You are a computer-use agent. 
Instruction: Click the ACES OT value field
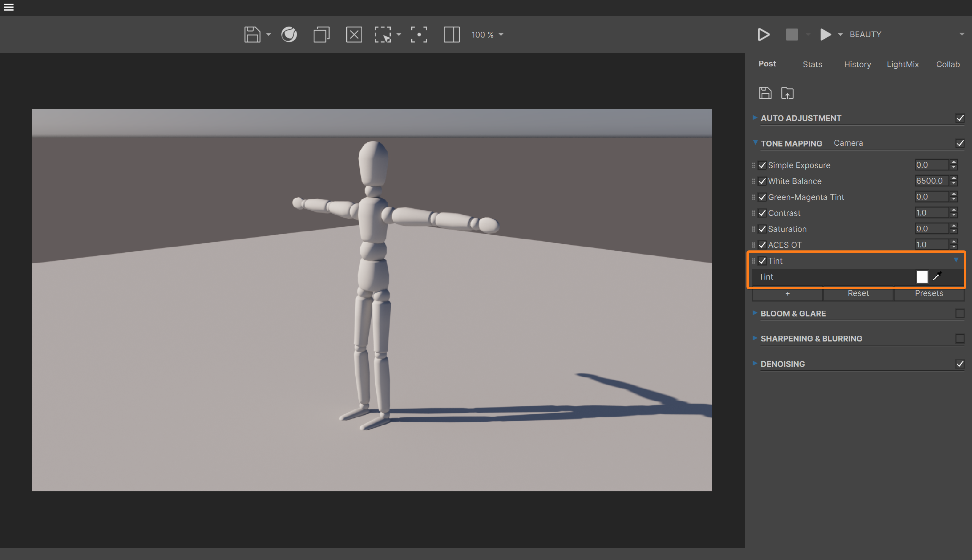coord(932,245)
